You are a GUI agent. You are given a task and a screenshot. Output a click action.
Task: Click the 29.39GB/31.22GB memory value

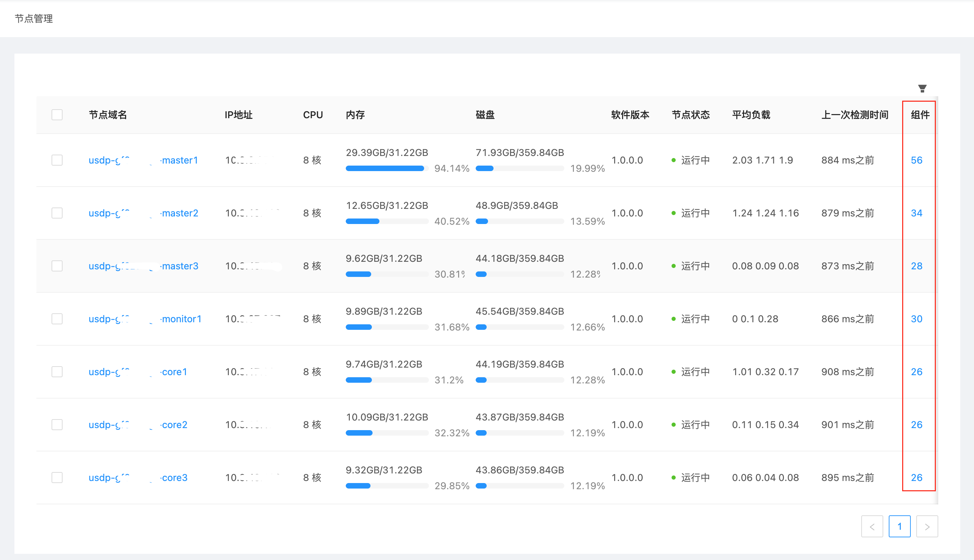coord(387,153)
